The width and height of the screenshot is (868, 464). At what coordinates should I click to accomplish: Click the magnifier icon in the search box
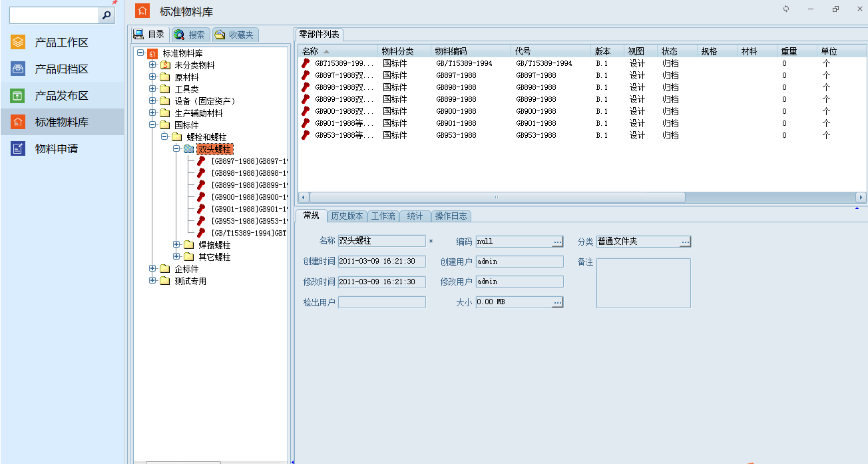[107, 14]
